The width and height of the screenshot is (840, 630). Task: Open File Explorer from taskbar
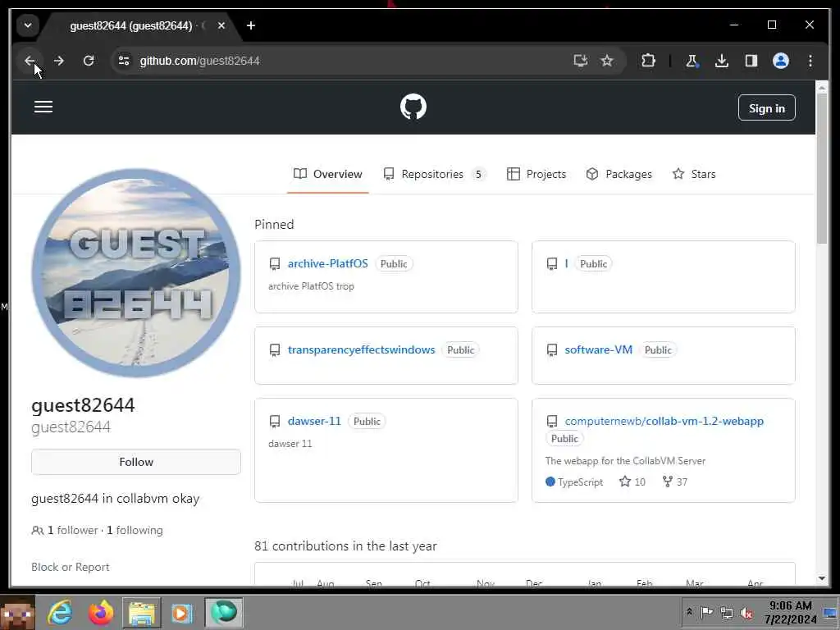coord(141,612)
